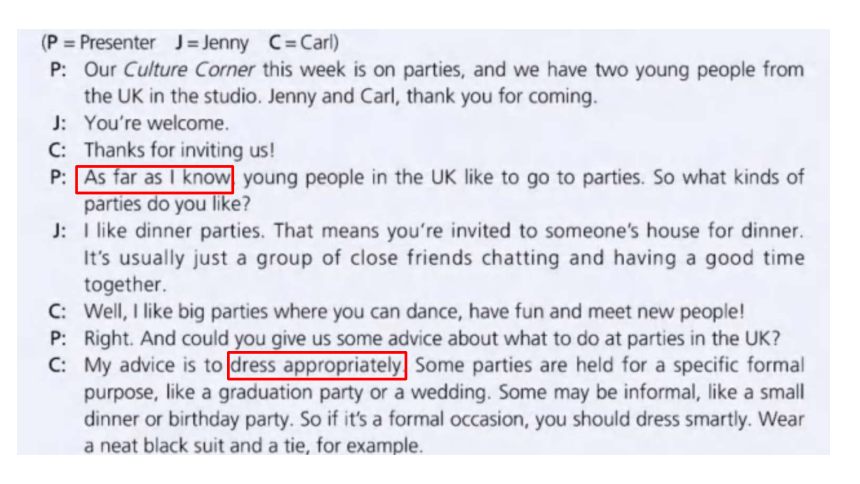Click the phrase "graduation party or a wedding"
The image size is (860, 484).
click(x=353, y=392)
